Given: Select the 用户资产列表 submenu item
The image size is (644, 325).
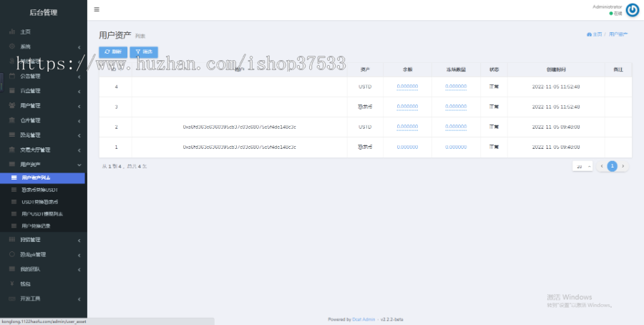Looking at the screenshot, I should [42, 178].
